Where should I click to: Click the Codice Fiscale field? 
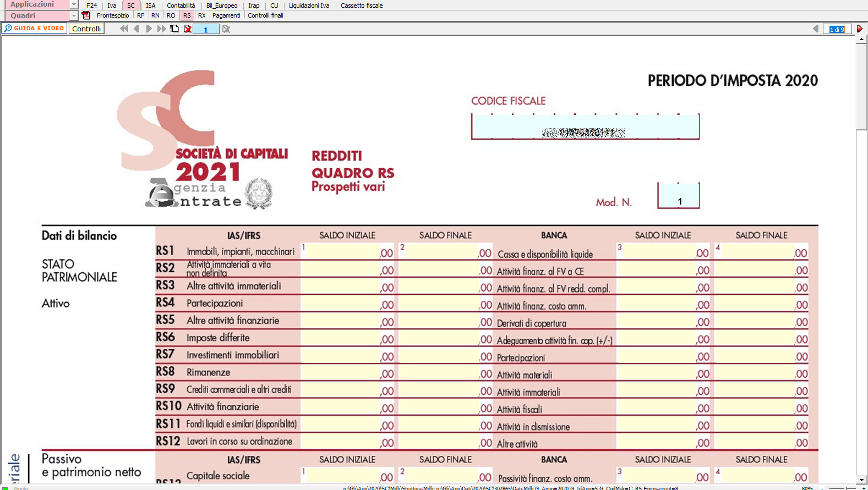(x=585, y=127)
